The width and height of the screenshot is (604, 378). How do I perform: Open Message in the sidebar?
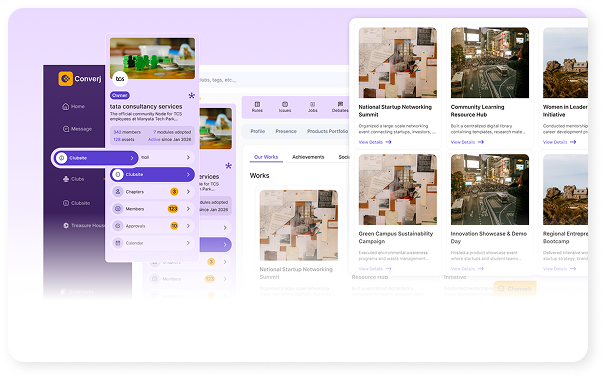pos(77,129)
